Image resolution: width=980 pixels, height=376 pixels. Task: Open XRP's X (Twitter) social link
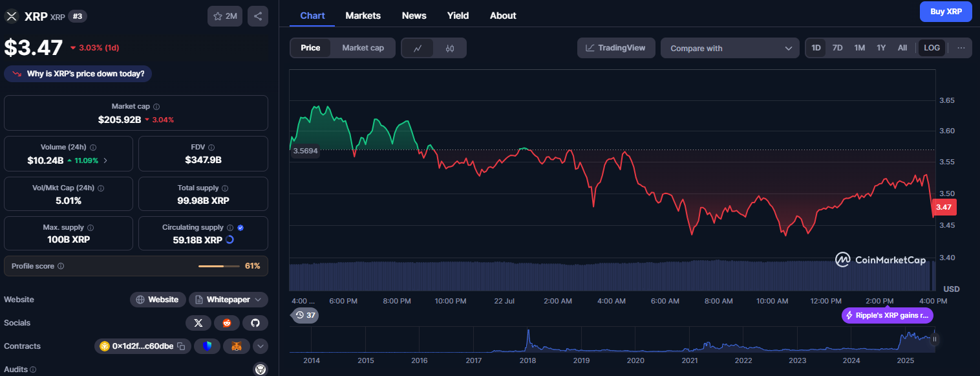198,323
